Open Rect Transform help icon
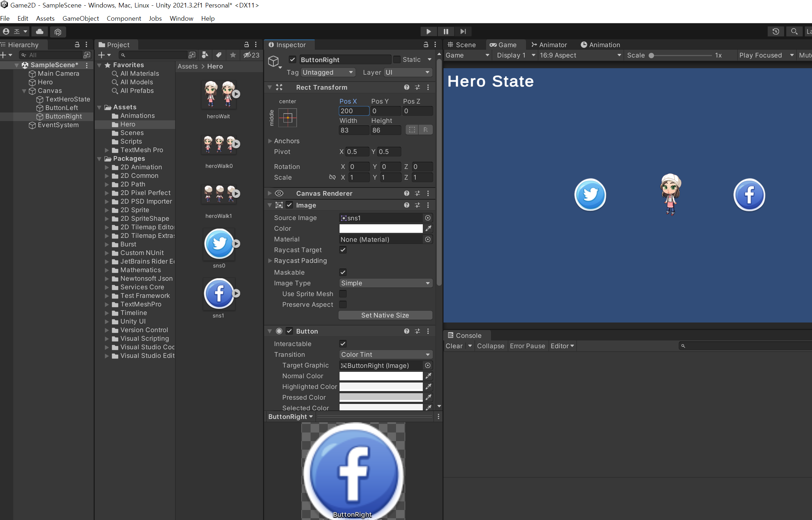The height and width of the screenshot is (520, 812). point(407,87)
